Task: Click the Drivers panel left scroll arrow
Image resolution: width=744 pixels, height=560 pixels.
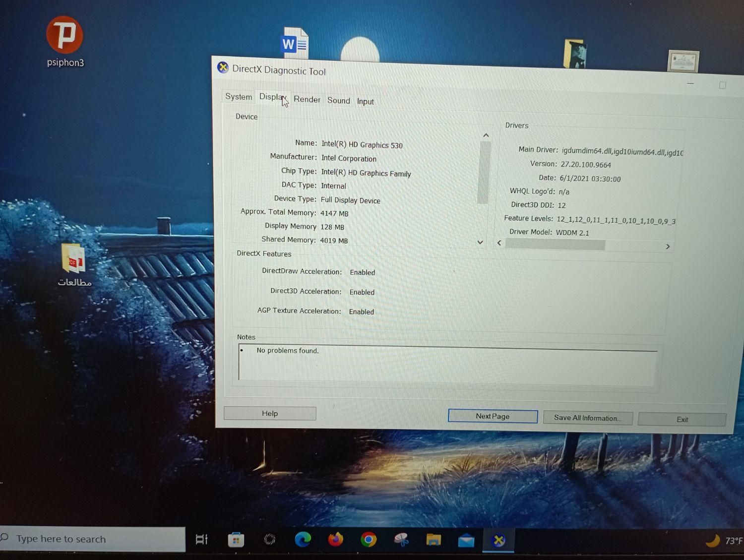Action: [499, 243]
